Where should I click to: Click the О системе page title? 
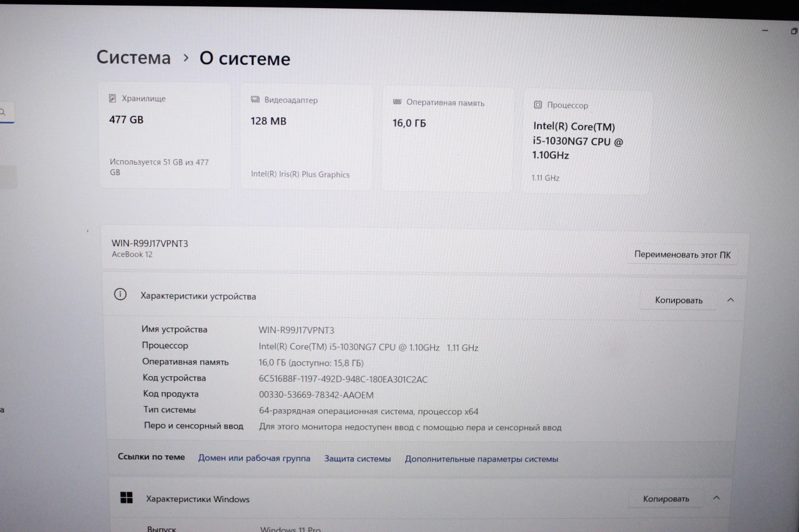click(x=245, y=59)
